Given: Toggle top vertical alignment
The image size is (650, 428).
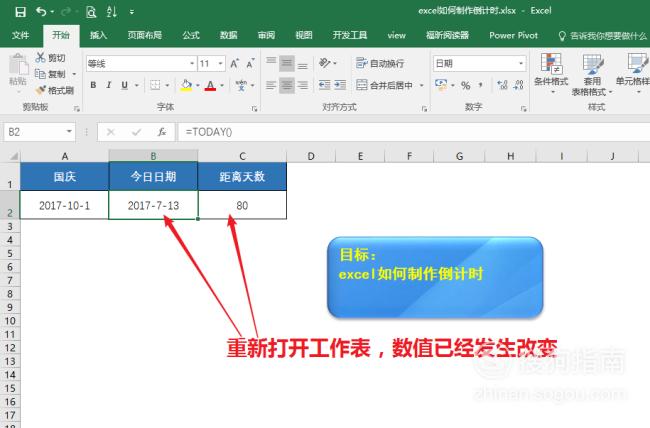Looking at the screenshot, I should [271, 63].
